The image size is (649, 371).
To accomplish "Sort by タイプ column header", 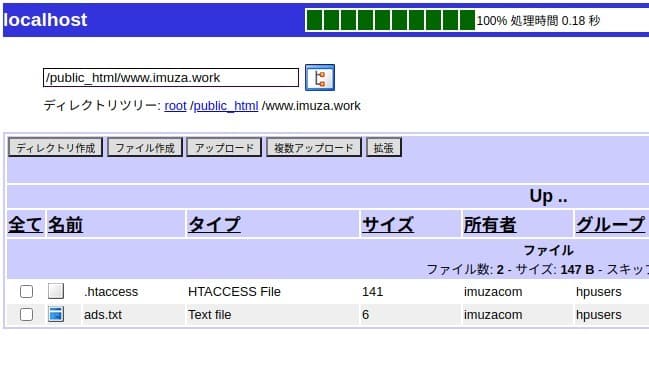I will coord(214,224).
